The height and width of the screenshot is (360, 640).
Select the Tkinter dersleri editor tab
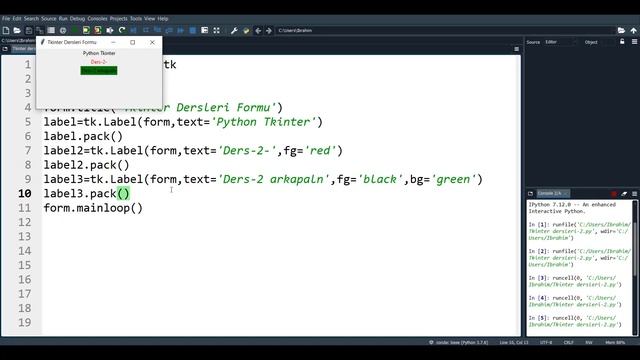[24, 49]
